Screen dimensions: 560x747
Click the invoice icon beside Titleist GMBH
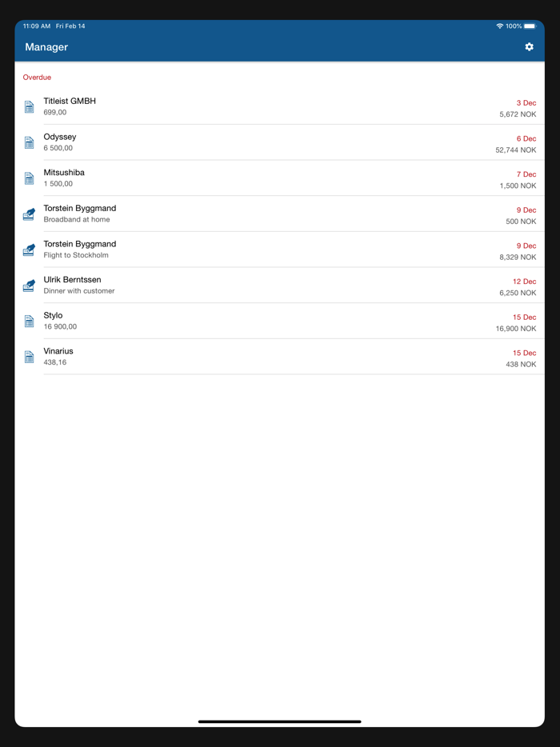pos(29,106)
